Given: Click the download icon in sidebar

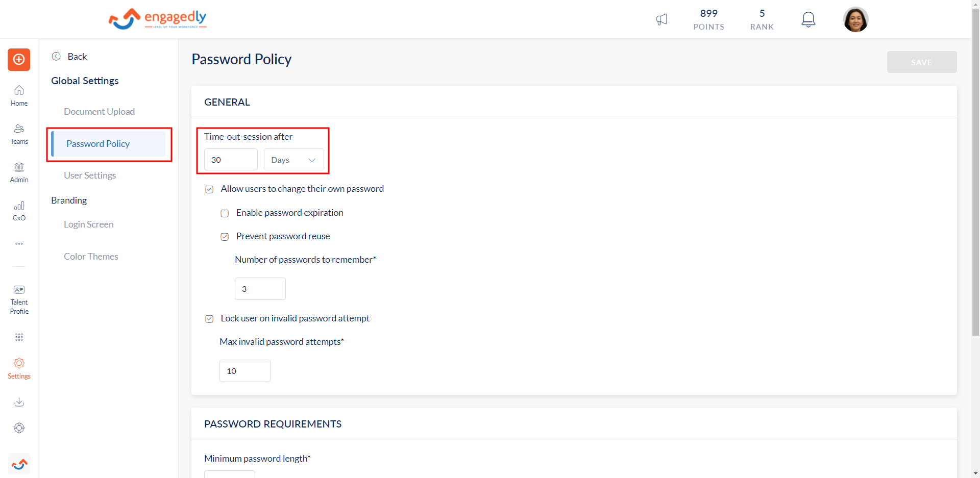Looking at the screenshot, I should click(19, 402).
